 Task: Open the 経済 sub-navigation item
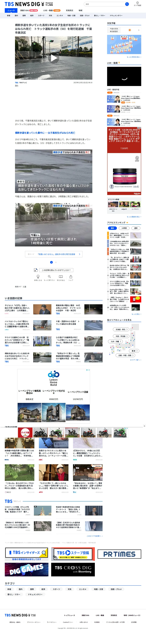pos(32,15)
